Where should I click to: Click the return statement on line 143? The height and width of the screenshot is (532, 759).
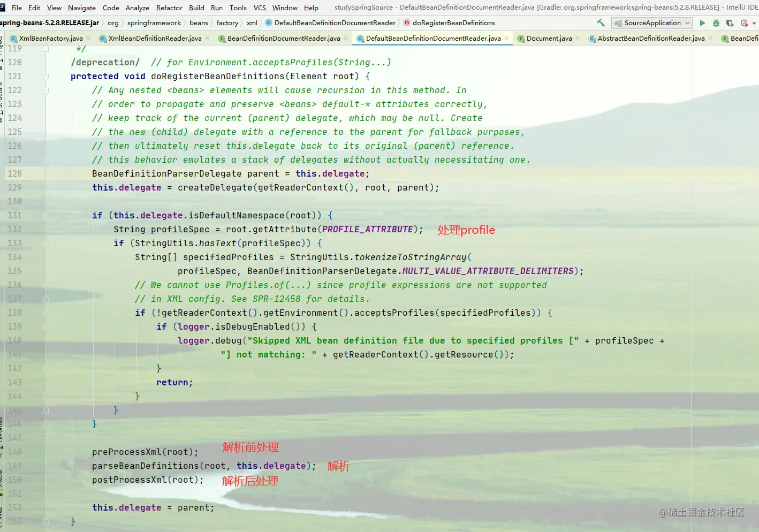click(x=174, y=382)
